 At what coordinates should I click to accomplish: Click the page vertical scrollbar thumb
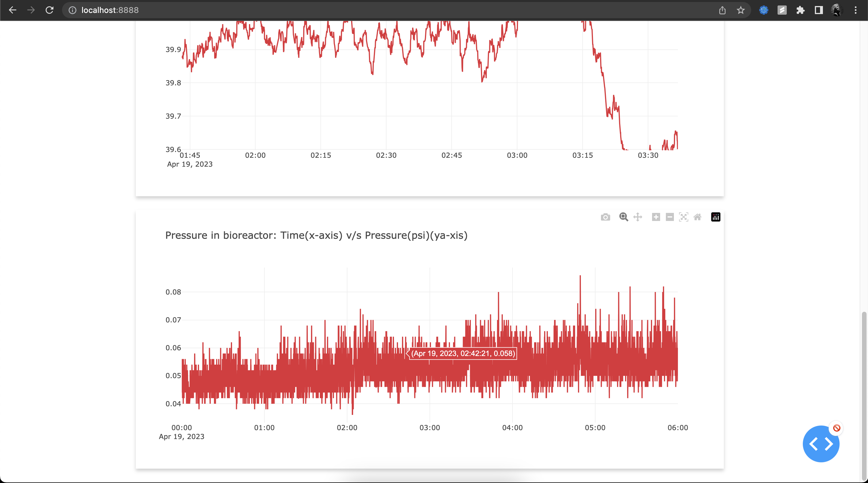click(x=864, y=395)
